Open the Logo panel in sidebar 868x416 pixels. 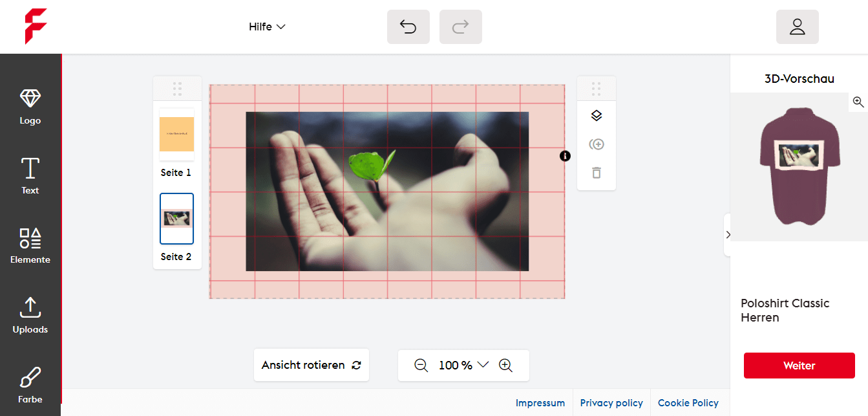(30, 106)
